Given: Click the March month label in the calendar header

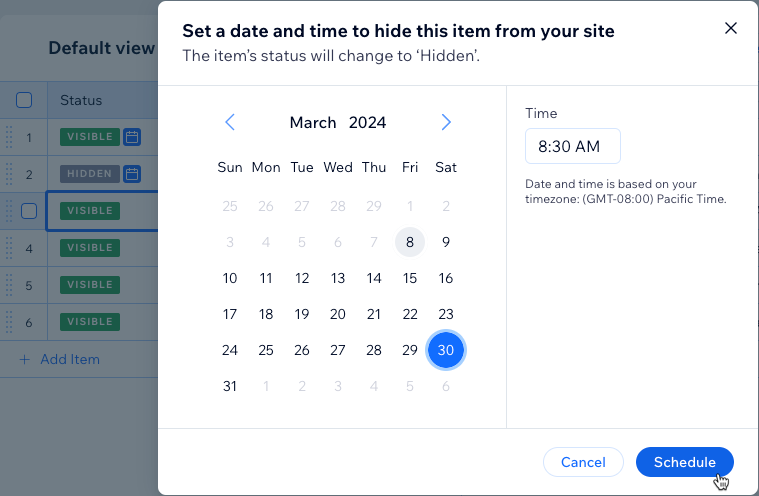Looking at the screenshot, I should (313, 122).
